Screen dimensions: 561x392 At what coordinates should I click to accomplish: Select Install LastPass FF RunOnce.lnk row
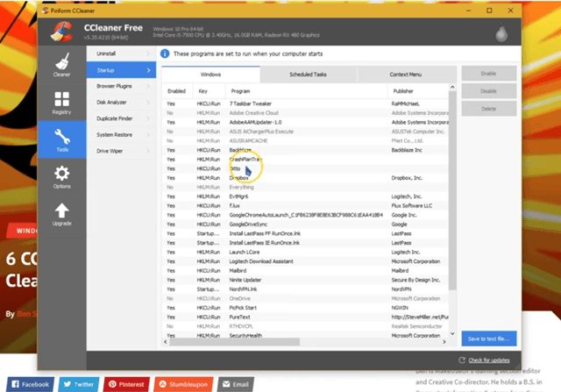point(306,234)
